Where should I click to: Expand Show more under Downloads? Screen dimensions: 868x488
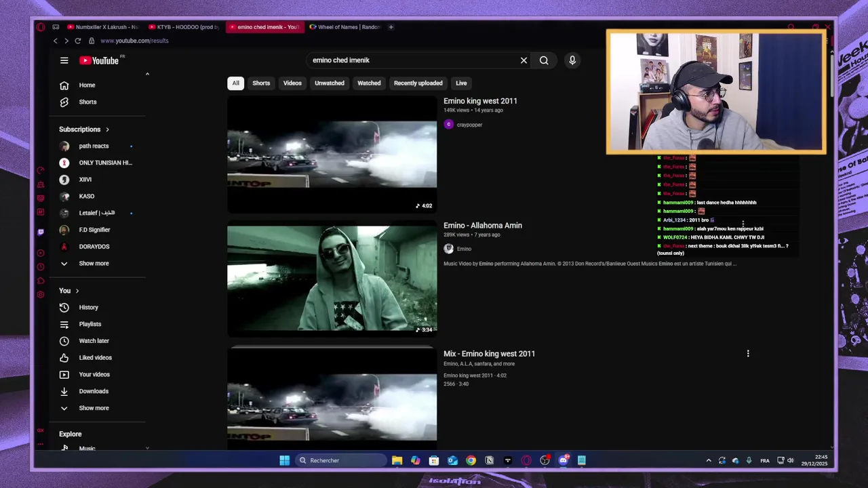click(94, 408)
